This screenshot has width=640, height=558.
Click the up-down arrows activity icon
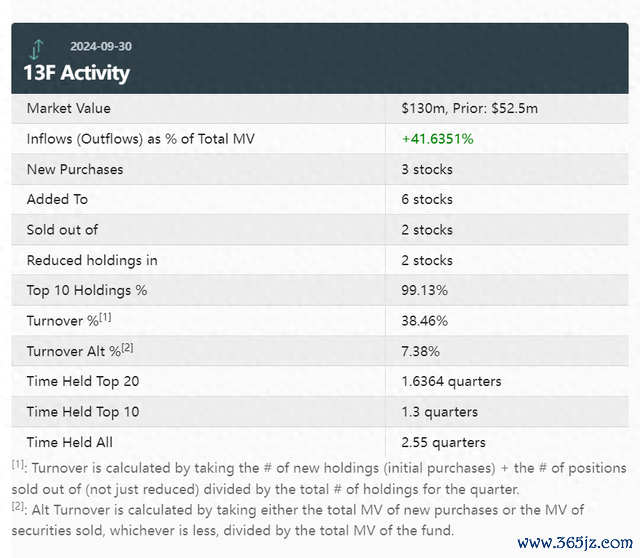36,49
